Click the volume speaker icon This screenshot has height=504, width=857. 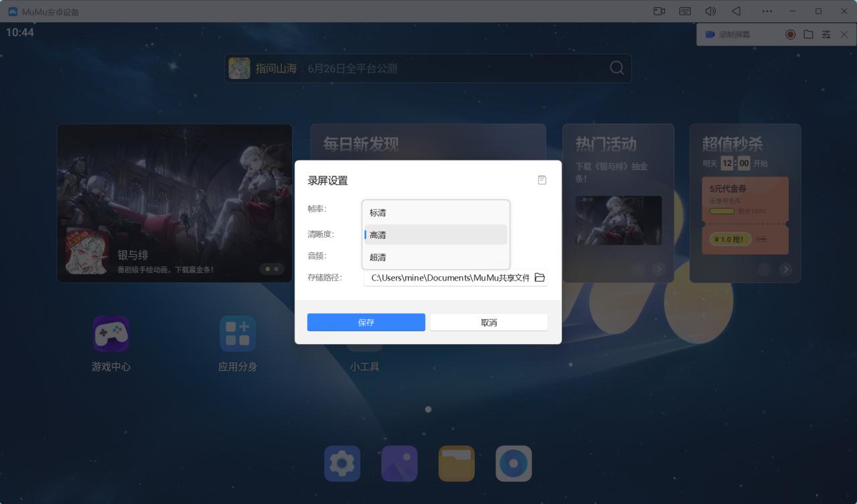[x=710, y=11]
